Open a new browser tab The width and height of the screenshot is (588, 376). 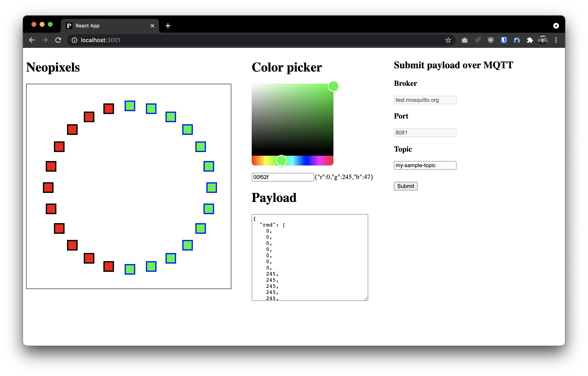(168, 26)
